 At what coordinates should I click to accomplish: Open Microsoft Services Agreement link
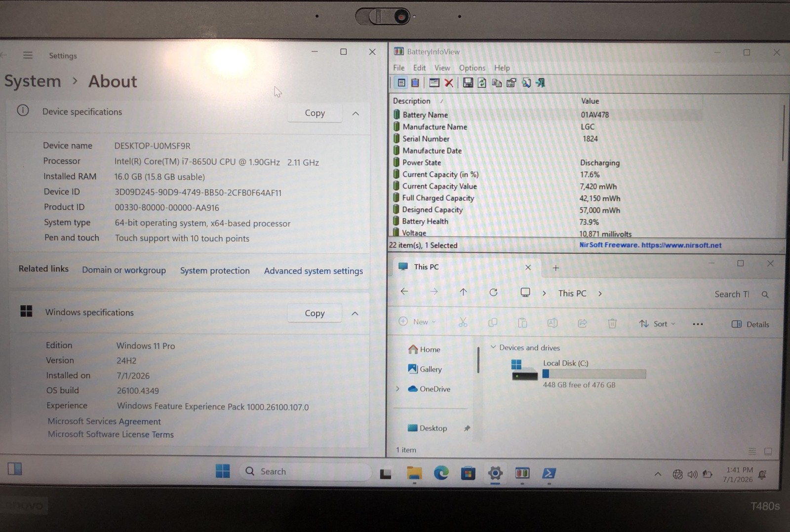tap(104, 421)
